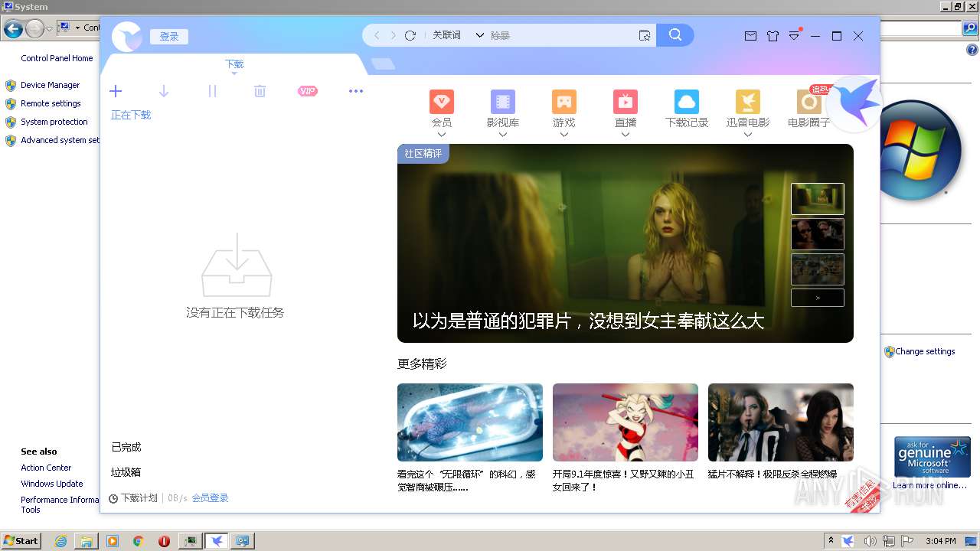Click Remote settings in System window
The image size is (980, 551).
click(51, 103)
